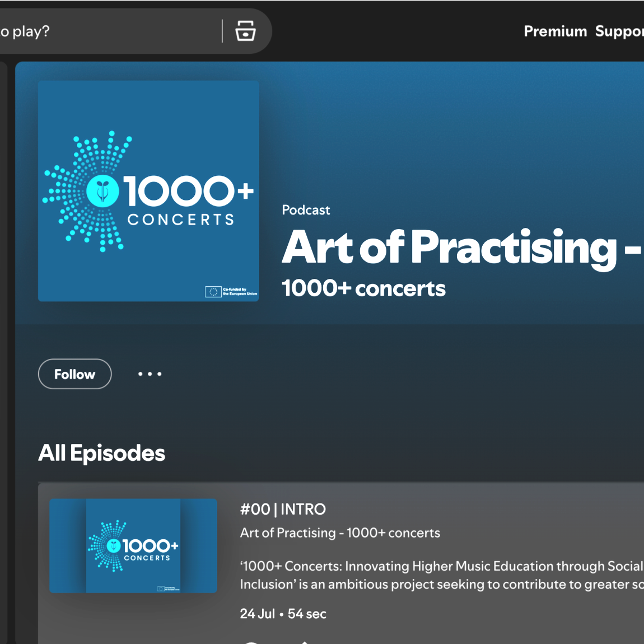Click the EU co-funded badge on the artwork
Image resolution: width=644 pixels, height=644 pixels.
pos(231,292)
